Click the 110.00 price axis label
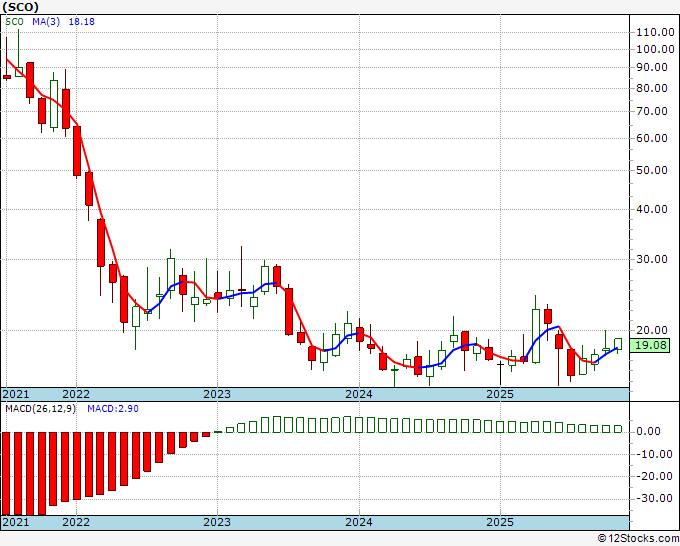680x546 pixels. pos(655,32)
